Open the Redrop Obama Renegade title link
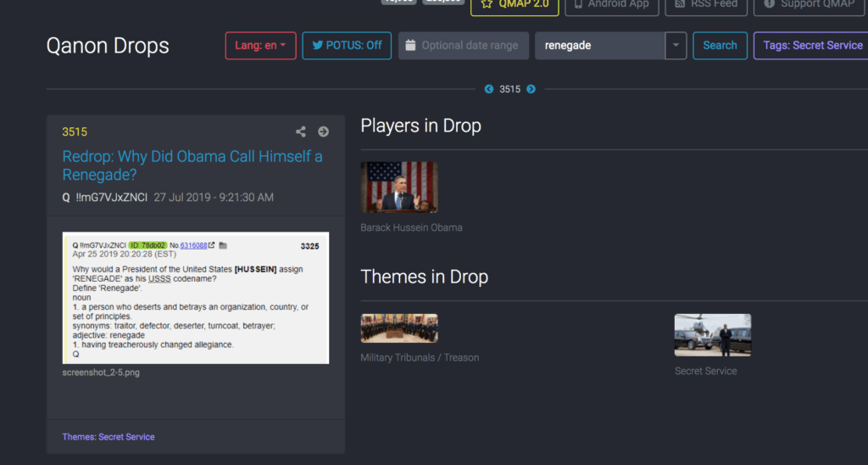The image size is (868, 465). click(x=192, y=165)
